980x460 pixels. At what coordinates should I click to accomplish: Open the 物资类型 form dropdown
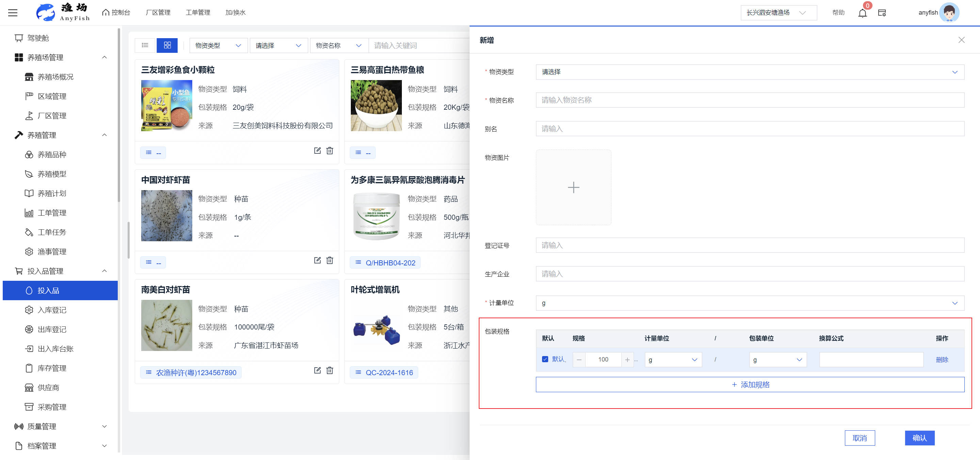click(x=749, y=72)
